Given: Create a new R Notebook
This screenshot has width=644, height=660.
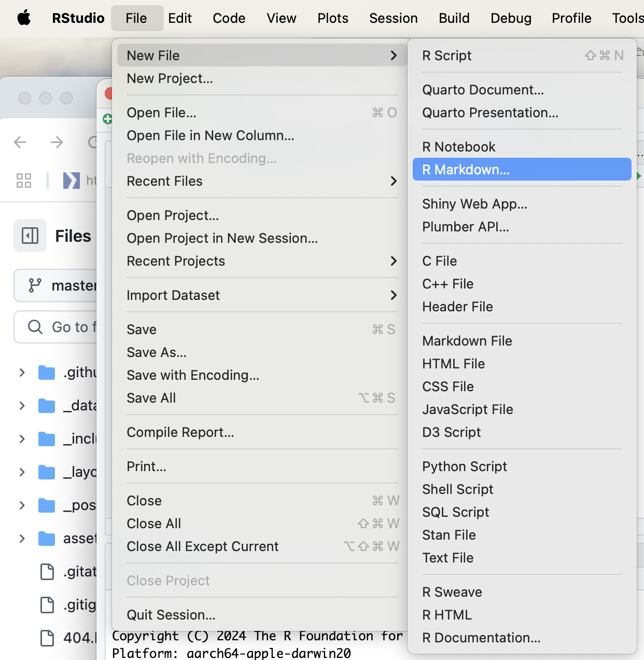Looking at the screenshot, I should (522, 147).
